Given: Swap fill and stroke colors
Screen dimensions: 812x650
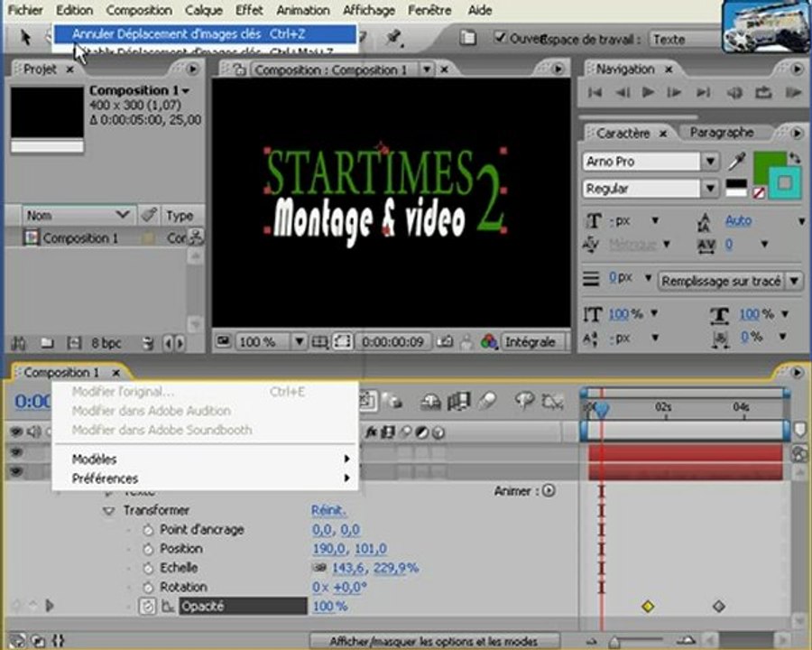Looking at the screenshot, I should 795,158.
